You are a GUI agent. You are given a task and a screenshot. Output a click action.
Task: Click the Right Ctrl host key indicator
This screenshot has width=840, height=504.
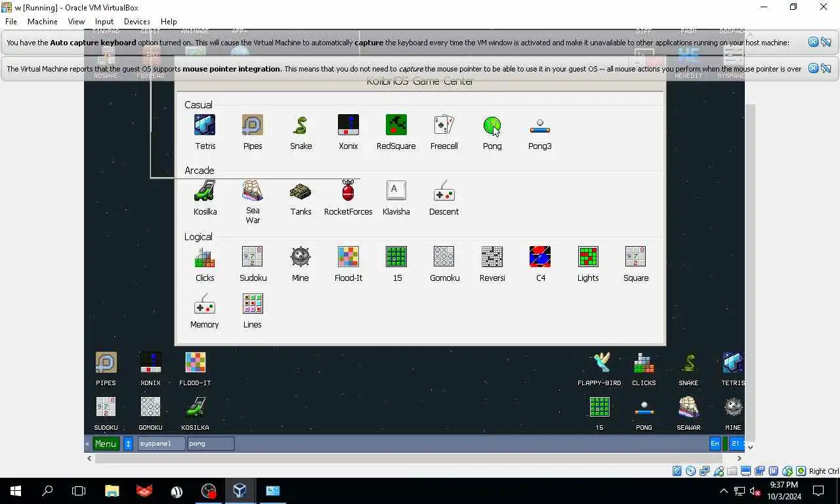pos(824,471)
